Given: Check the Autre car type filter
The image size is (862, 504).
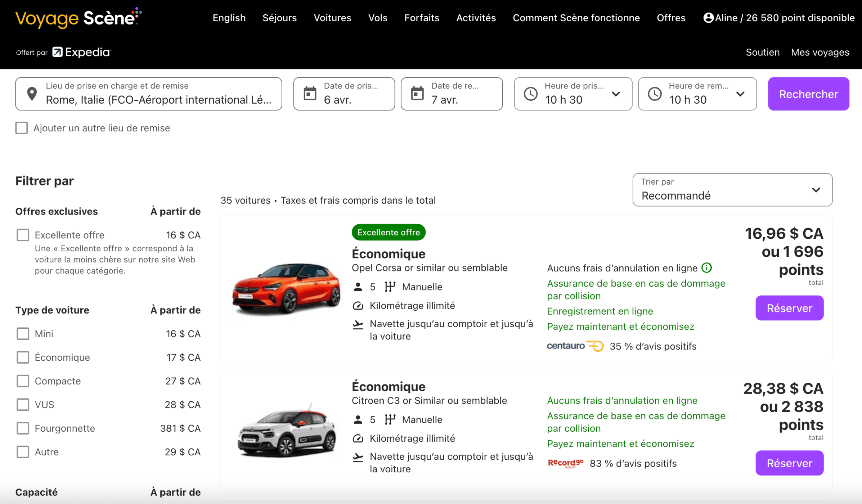Looking at the screenshot, I should [x=23, y=452].
